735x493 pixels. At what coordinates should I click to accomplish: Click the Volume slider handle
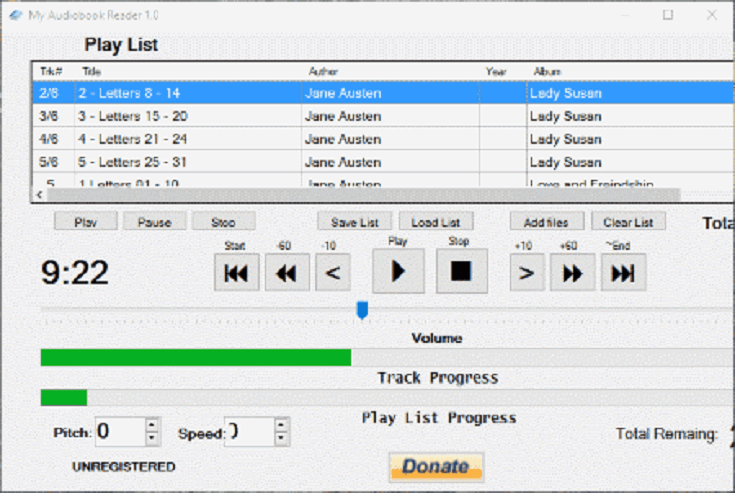tap(362, 311)
